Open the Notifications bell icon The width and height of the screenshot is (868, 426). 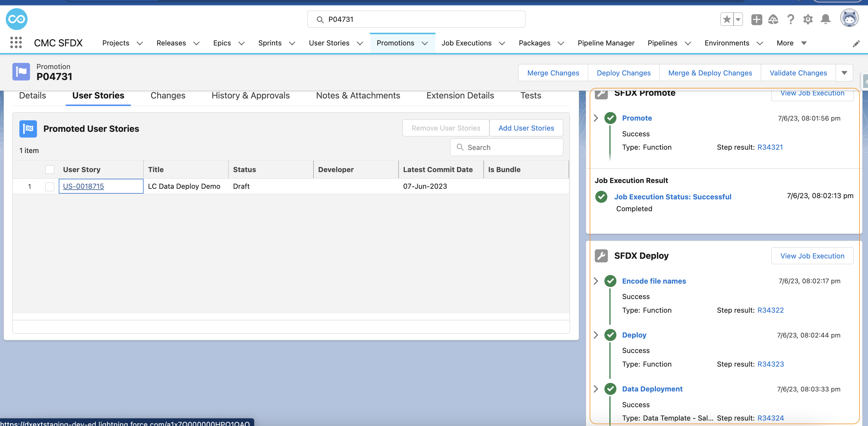click(825, 19)
